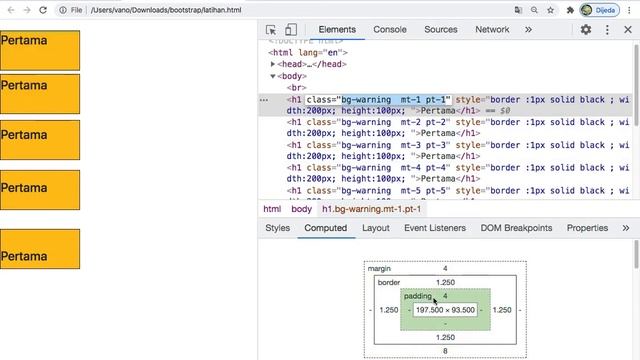The width and height of the screenshot is (640, 360).
Task: Open the translate page icon
Action: pos(518,10)
